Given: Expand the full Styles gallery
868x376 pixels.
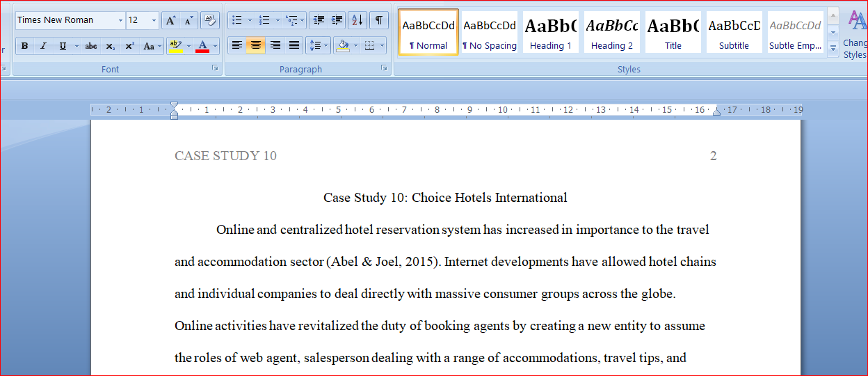Looking at the screenshot, I should tap(833, 48).
